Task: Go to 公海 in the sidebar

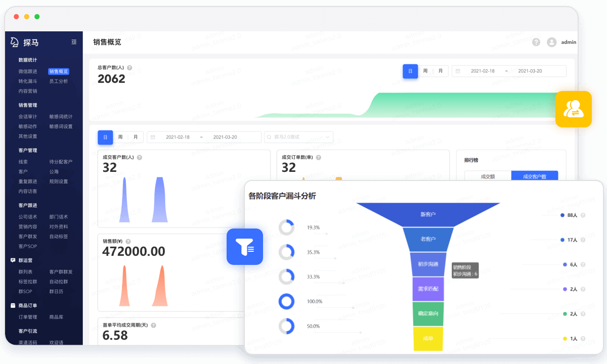Action: coord(54,172)
